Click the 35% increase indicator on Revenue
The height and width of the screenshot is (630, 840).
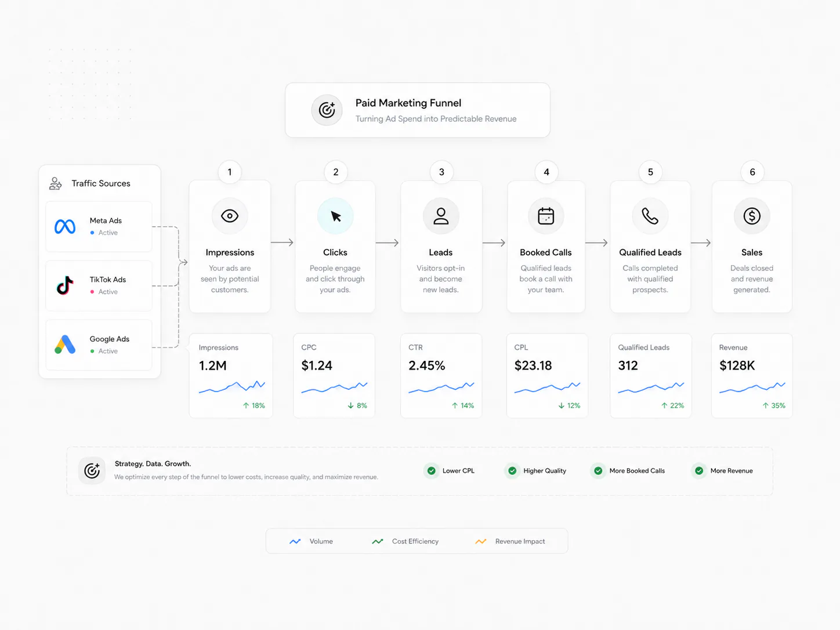click(x=774, y=405)
